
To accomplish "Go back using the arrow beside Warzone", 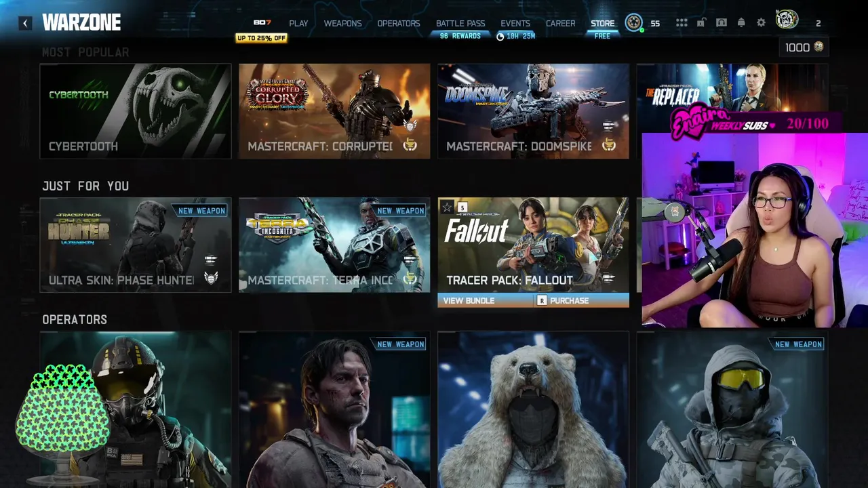I will point(25,23).
